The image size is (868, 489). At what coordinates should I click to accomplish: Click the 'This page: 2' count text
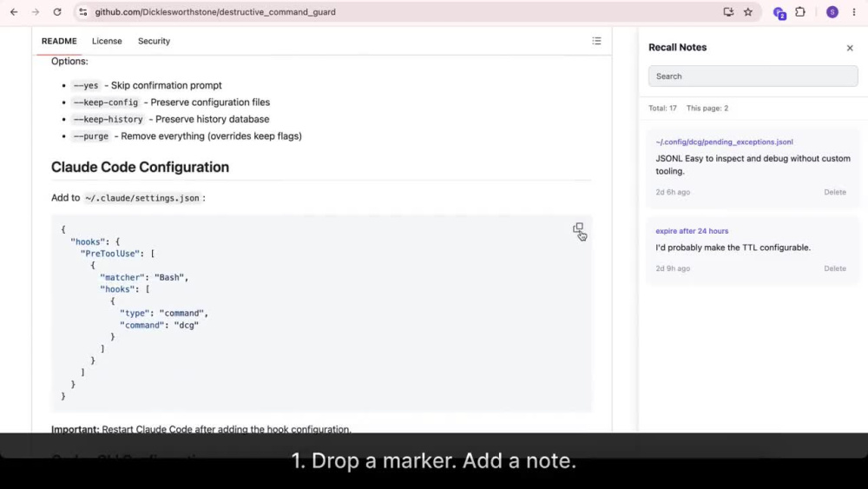click(707, 108)
